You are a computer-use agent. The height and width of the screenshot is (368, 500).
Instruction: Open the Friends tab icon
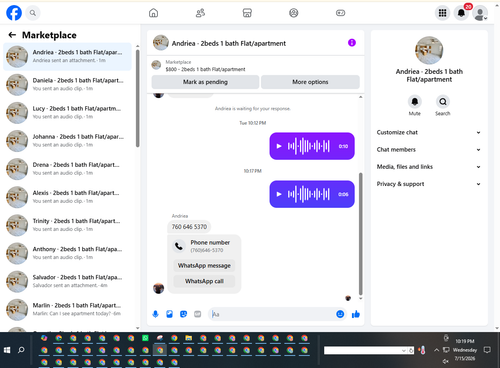pyautogui.click(x=200, y=13)
